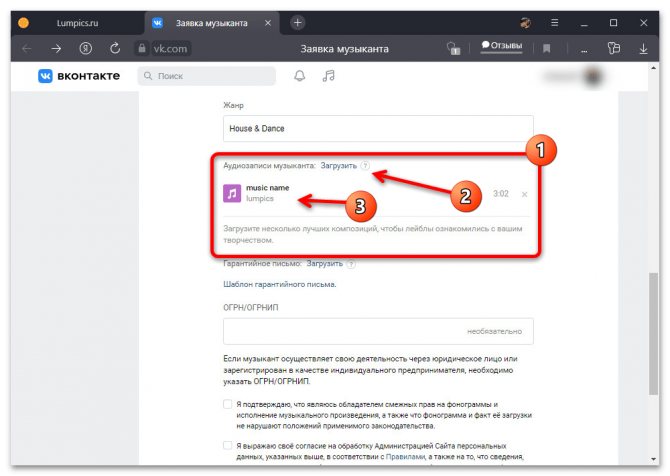Open VK notifications bell

pos(300,76)
